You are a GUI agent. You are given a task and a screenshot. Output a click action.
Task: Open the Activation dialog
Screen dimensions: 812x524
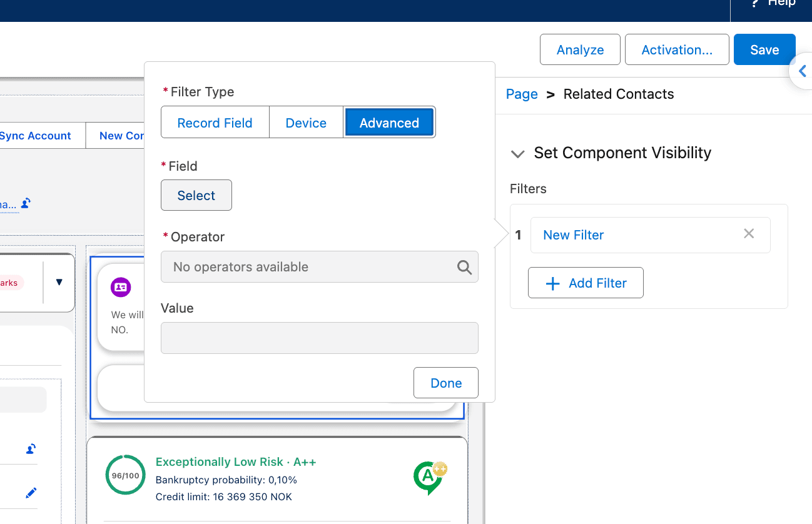tap(677, 49)
